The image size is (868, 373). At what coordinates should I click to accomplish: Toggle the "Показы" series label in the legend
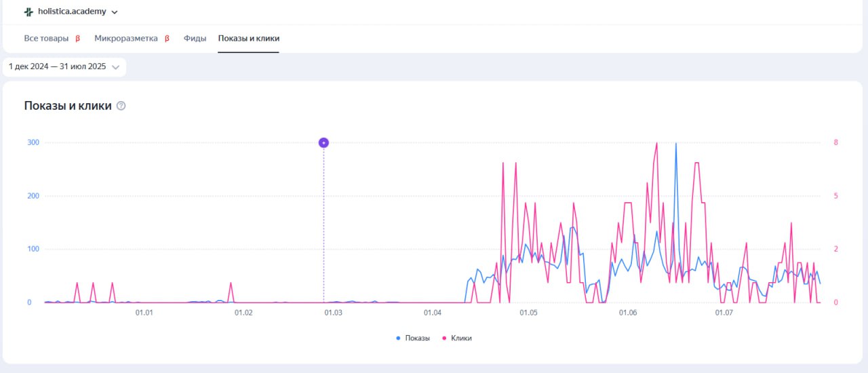click(417, 338)
